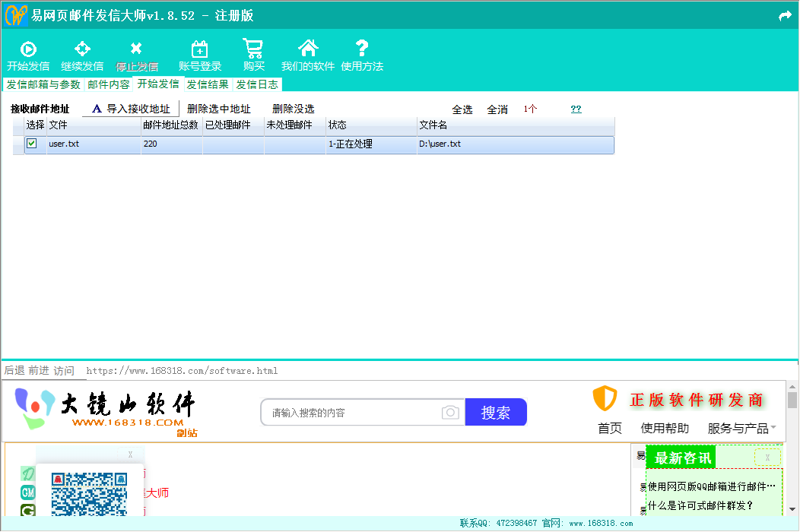Click the 文件 column header
Image resolution: width=800 pixels, height=532 pixels.
[x=94, y=125]
